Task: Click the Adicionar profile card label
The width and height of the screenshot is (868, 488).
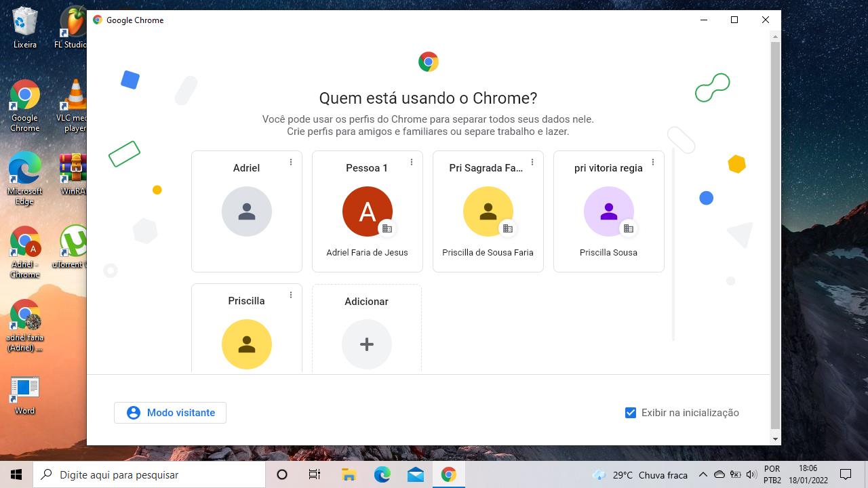Action: coord(366,302)
